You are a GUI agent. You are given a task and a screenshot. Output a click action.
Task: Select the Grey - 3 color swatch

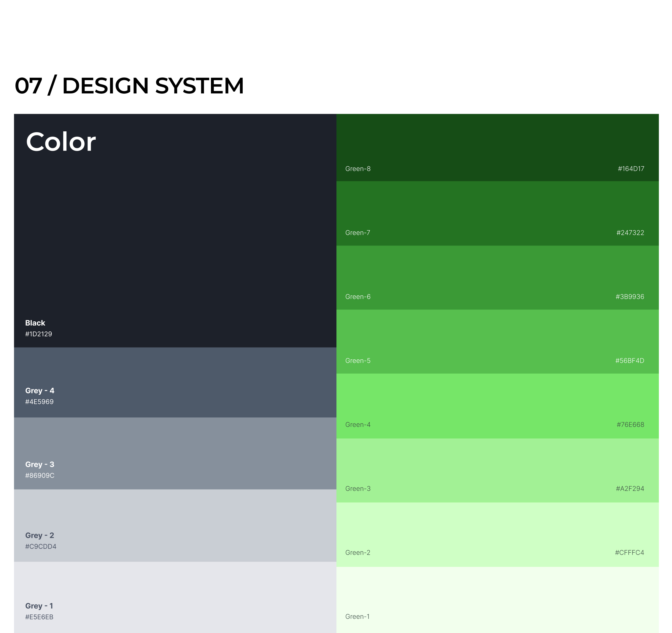click(x=175, y=453)
